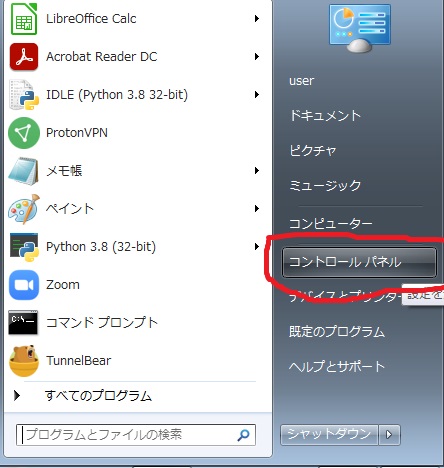Open shutdown options arrow button
444x468 pixels.
(x=389, y=435)
